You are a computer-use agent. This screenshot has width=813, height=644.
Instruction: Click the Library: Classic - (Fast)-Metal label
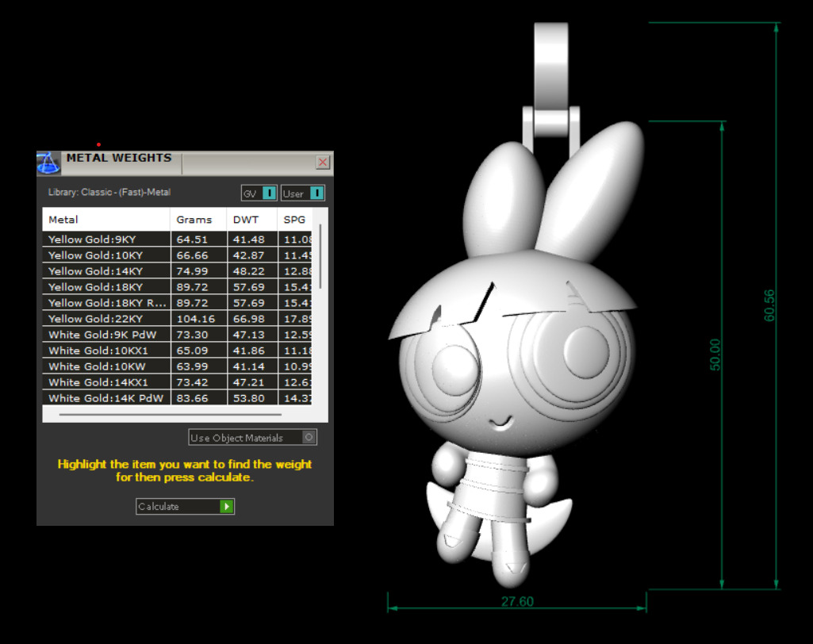click(x=109, y=193)
